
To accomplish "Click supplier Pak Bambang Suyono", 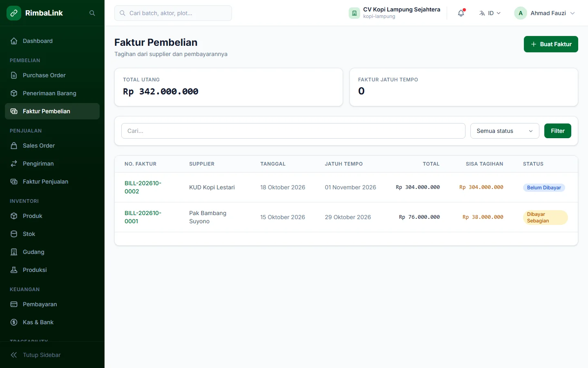I will coord(208,217).
